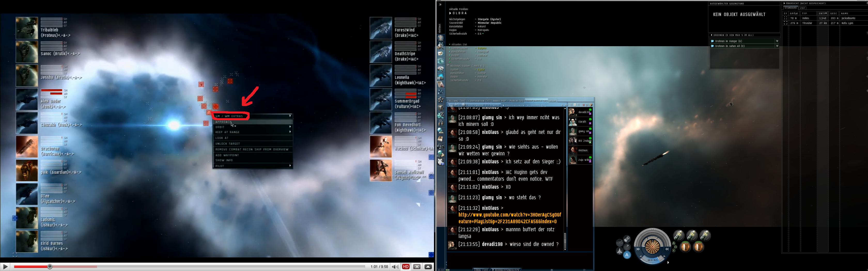Open the journal notepad icon in the Neocom
Screen dimensions: 868x271
pos(440,138)
